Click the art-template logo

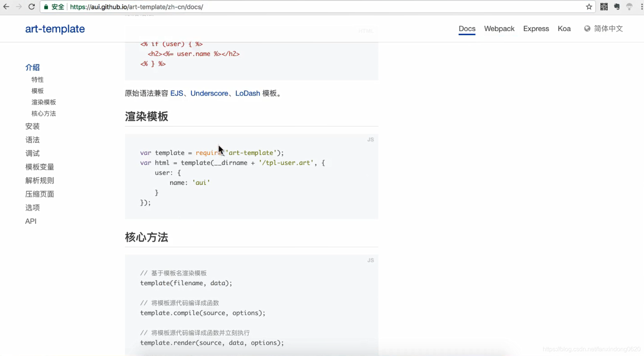(55, 29)
